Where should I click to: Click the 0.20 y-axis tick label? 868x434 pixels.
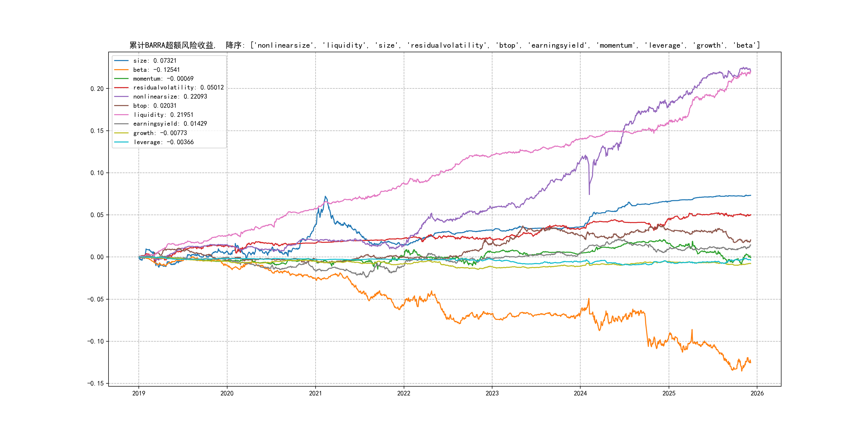(97, 89)
